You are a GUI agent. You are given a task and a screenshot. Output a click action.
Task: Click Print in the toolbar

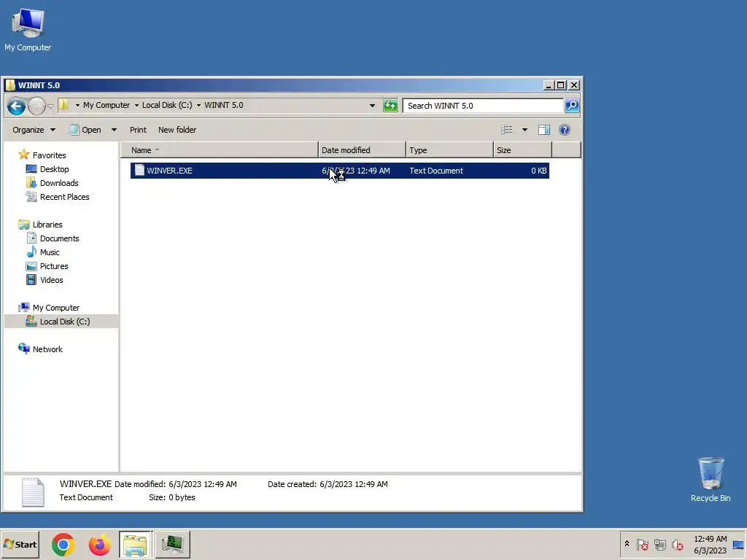(138, 130)
